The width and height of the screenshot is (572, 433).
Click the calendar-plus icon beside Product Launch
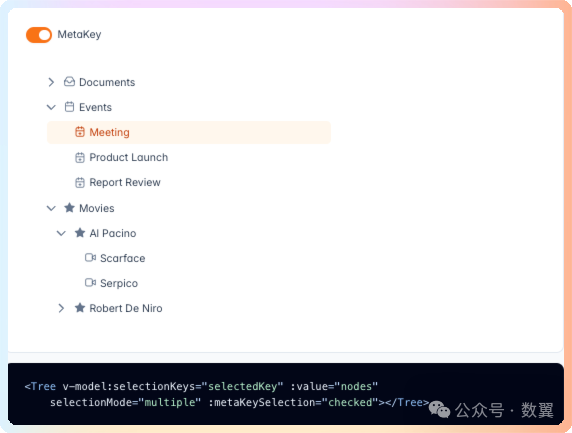[80, 157]
